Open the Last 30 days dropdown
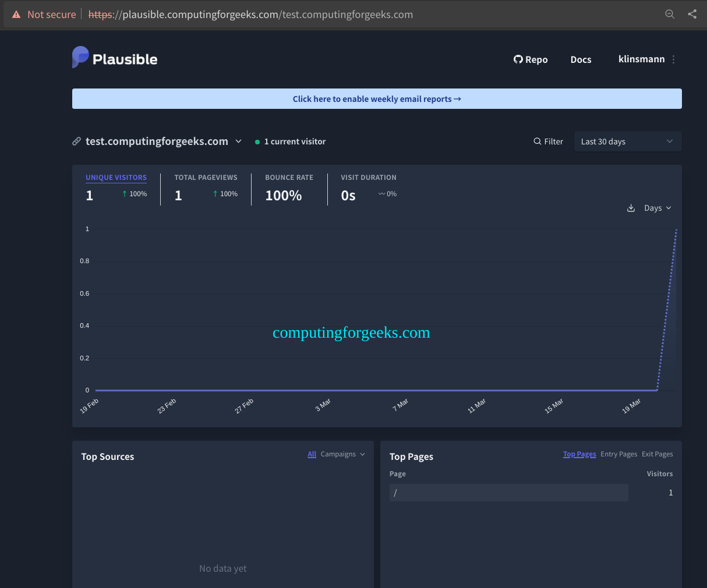The height and width of the screenshot is (588, 707). click(x=627, y=141)
